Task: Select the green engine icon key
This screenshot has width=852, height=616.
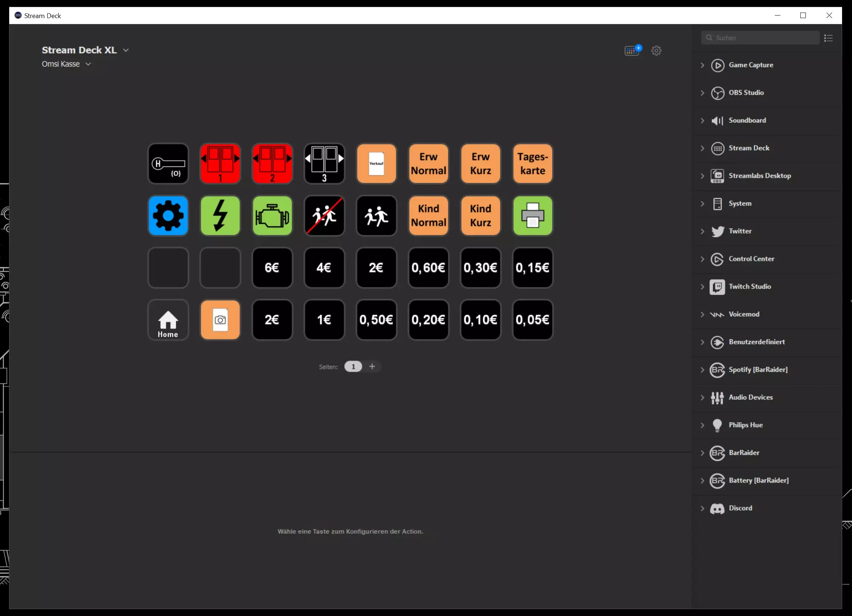Action: pos(272,216)
